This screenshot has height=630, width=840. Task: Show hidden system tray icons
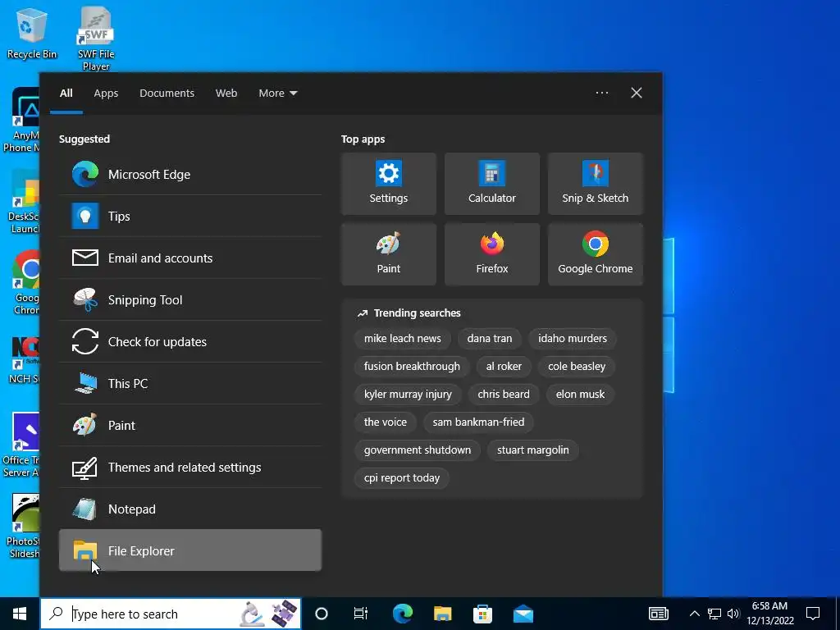click(x=694, y=614)
